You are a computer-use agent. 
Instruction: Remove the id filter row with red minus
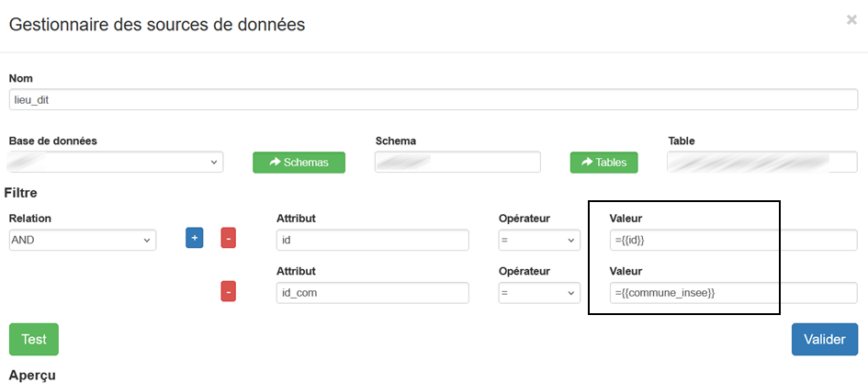(x=229, y=239)
